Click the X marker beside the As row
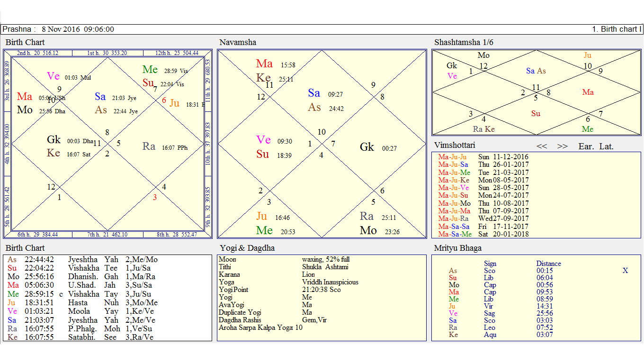The image size is (644, 364). click(x=626, y=270)
